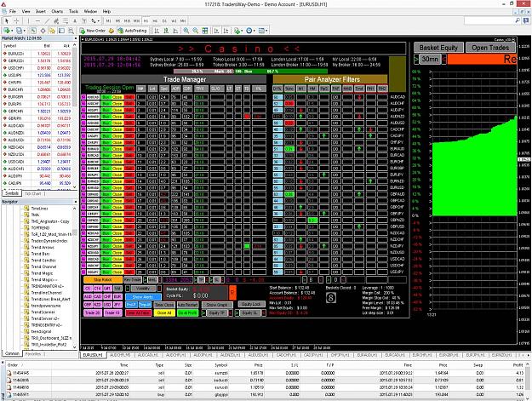This screenshot has height=401, width=532.
Task: Click green arrow left of Equity TP
Action: [203, 312]
